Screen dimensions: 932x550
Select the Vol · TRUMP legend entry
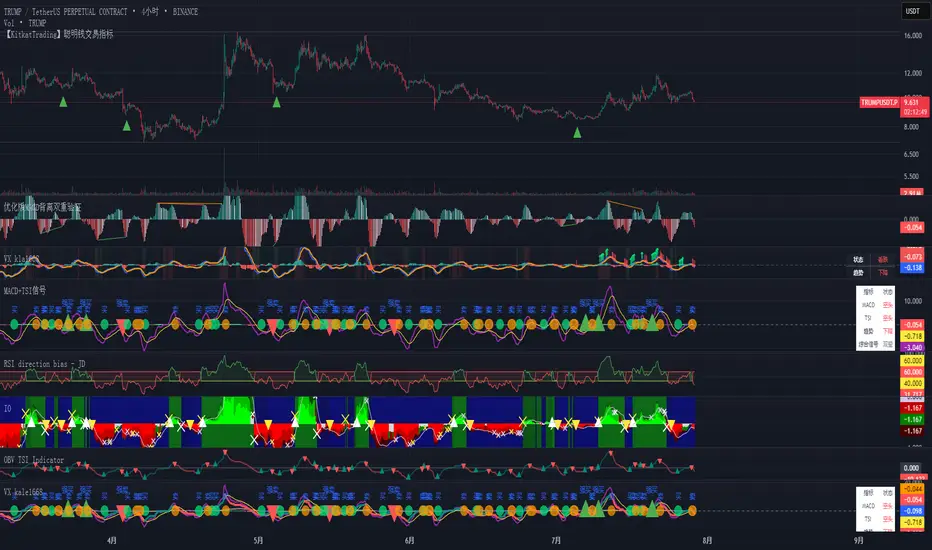[x=25, y=23]
